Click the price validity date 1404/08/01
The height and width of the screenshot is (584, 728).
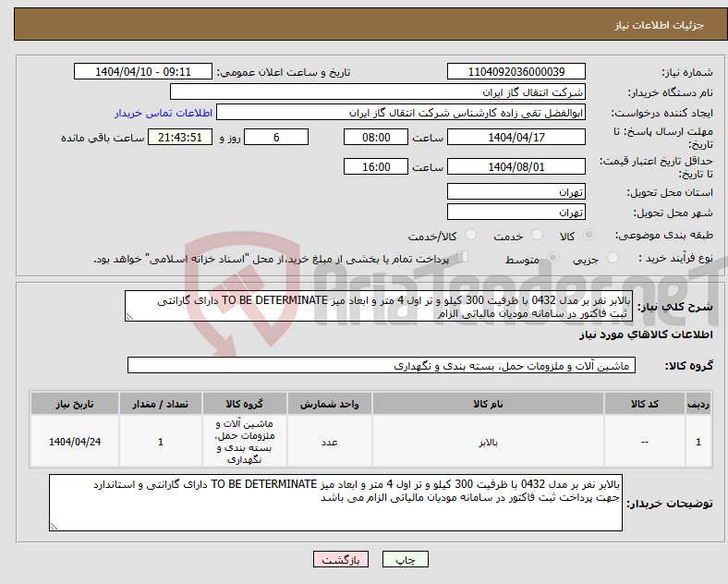click(516, 166)
